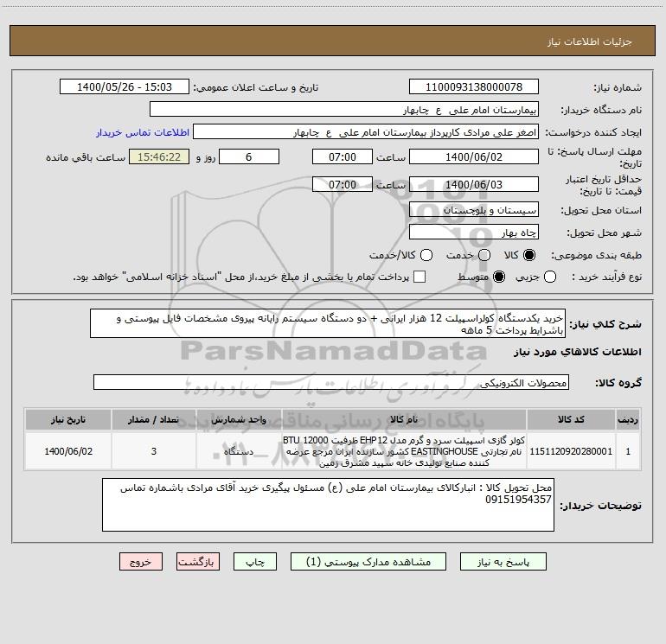Open اطلاعات تماس خریدار link
This screenshot has width=666, height=644.
coord(143,132)
